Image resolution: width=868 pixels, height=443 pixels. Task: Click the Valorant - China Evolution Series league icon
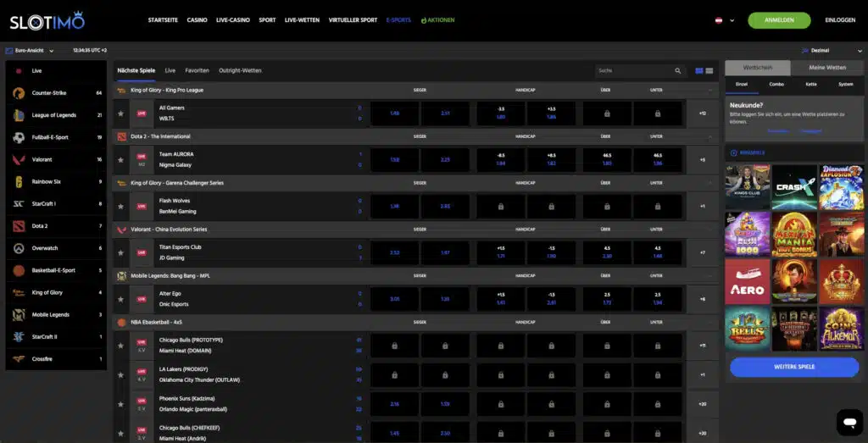pos(122,230)
